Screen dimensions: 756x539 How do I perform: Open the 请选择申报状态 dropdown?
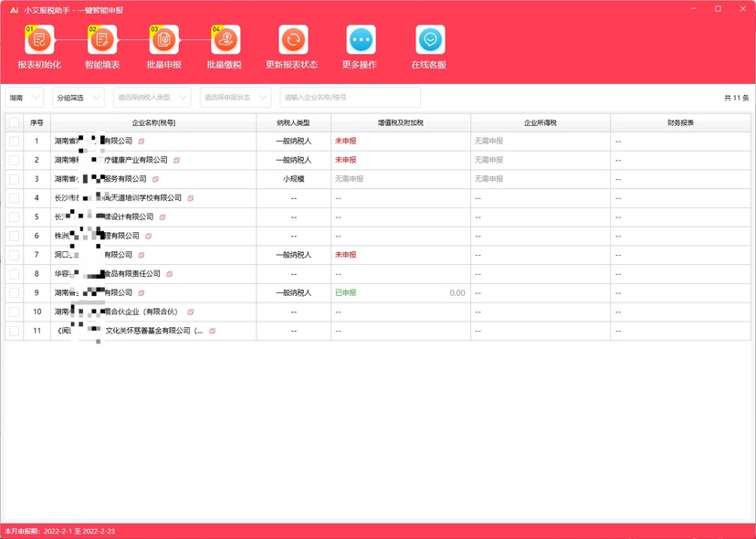click(x=236, y=98)
